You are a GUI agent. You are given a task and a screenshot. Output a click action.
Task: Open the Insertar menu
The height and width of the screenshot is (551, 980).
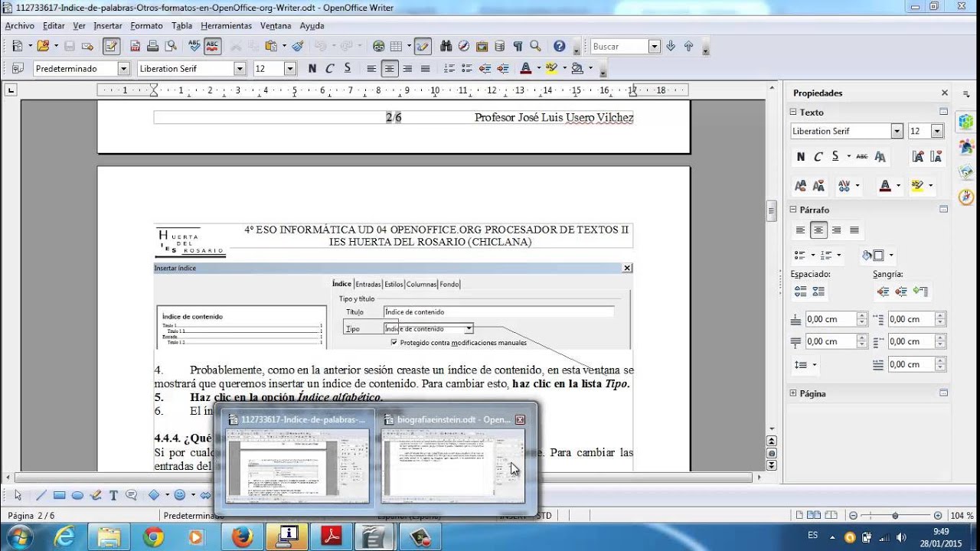(x=107, y=25)
